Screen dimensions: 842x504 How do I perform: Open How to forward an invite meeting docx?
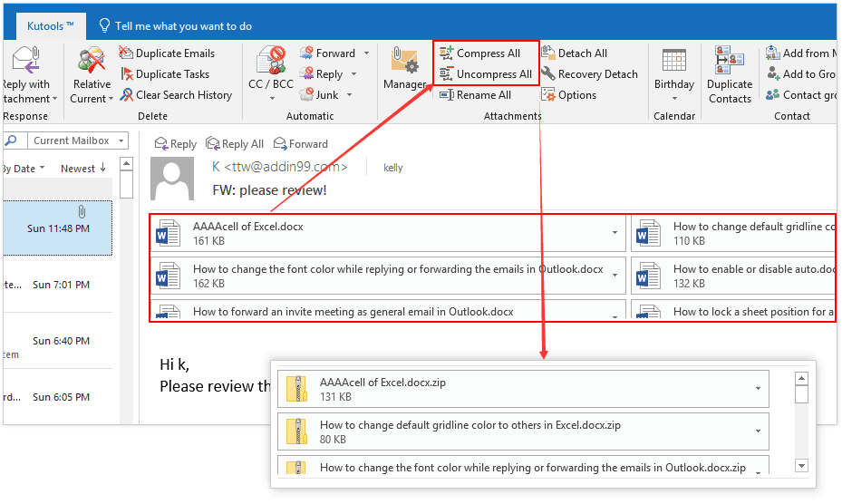pyautogui.click(x=388, y=310)
